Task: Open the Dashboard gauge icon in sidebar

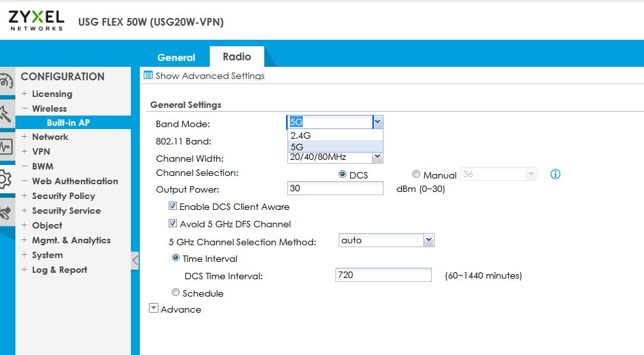Action: pos(6,82)
